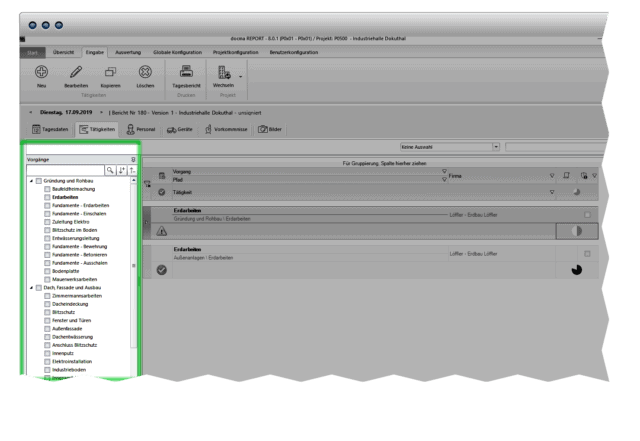Tick the Dach, Fassade und Ausbau checkbox
The height and width of the screenshot is (441, 640).
pos(39,288)
